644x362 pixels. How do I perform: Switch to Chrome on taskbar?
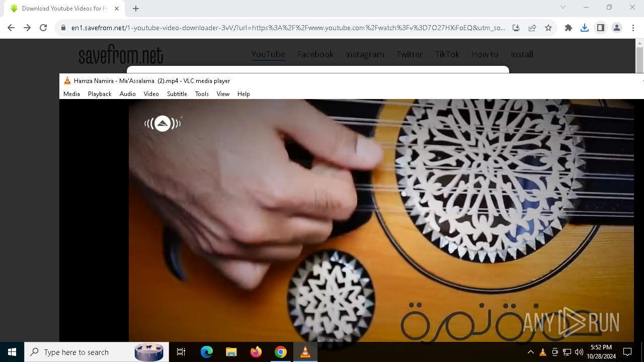(x=281, y=352)
